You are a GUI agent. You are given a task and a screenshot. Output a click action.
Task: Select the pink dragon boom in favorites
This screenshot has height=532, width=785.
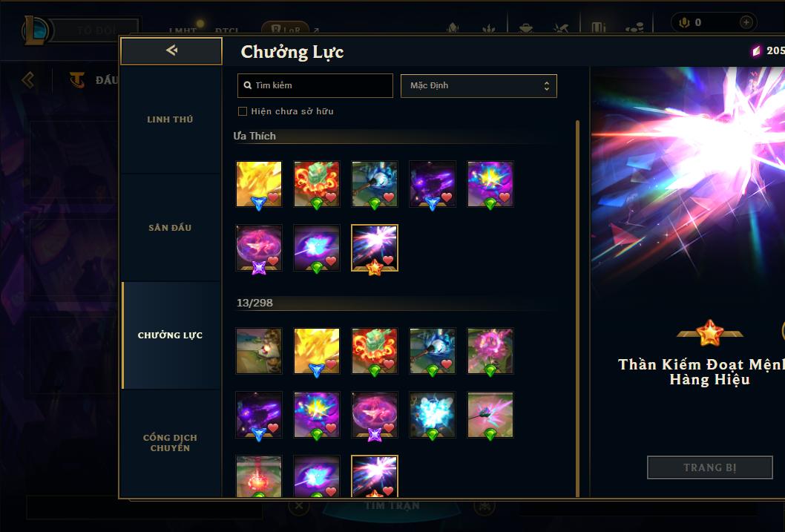pos(259,248)
